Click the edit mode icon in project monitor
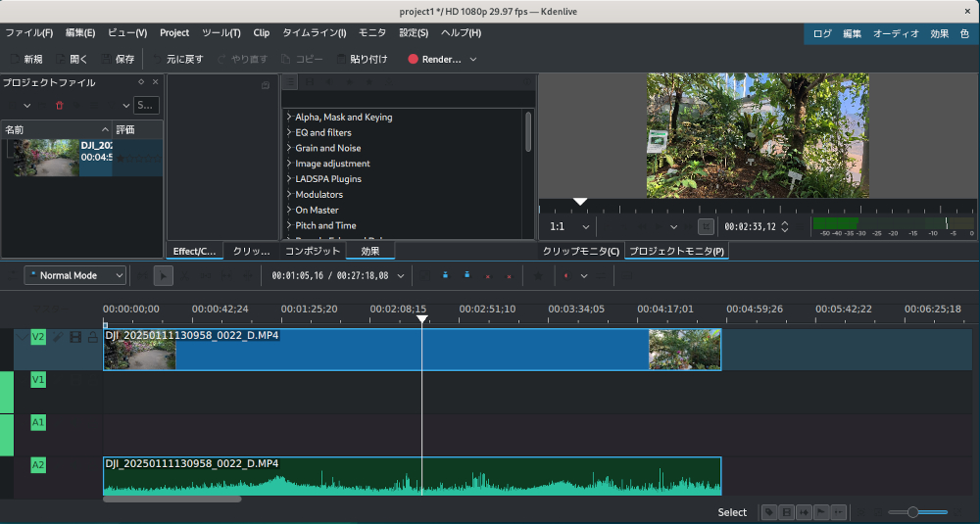Viewport: 980px width, 524px height. (x=706, y=226)
